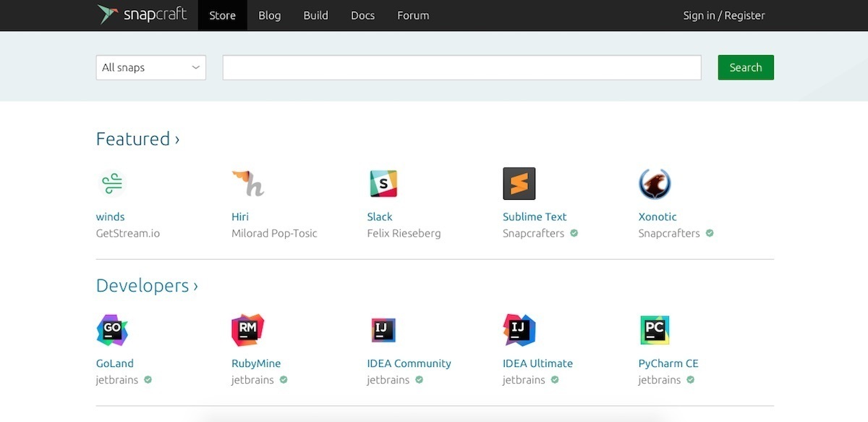Click verified badge under IDEA Community jetbrains
The image size is (868, 422).
(x=419, y=379)
